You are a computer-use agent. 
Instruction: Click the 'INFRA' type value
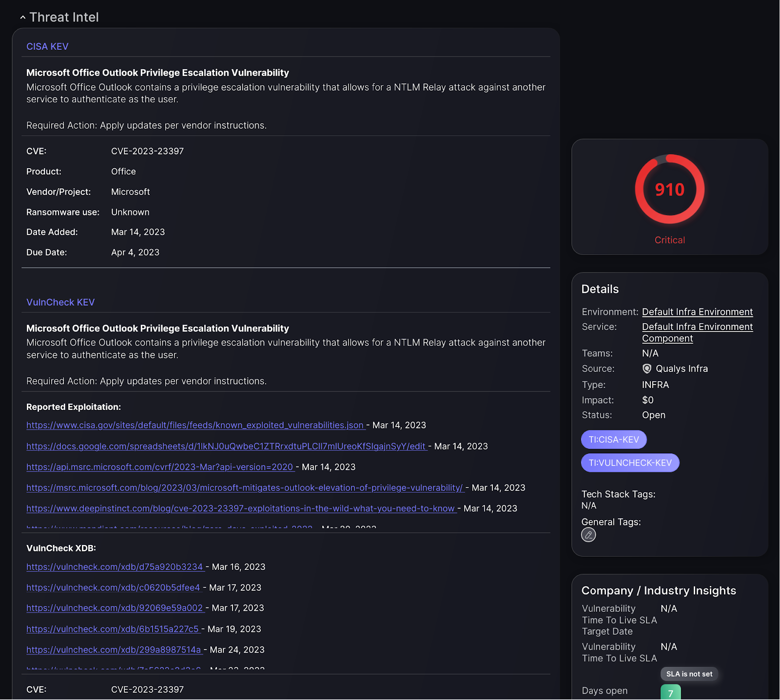pos(655,385)
